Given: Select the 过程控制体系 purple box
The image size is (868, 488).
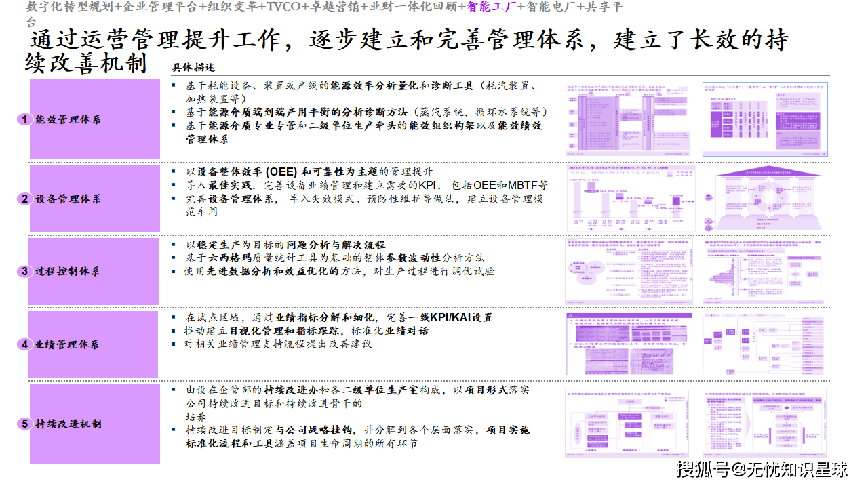Looking at the screenshot, I should point(94,272).
